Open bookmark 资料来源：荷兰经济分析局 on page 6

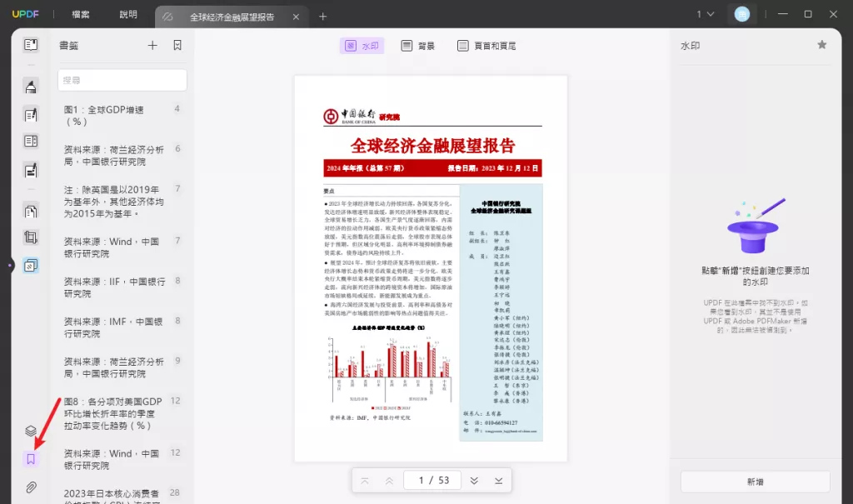point(122,156)
